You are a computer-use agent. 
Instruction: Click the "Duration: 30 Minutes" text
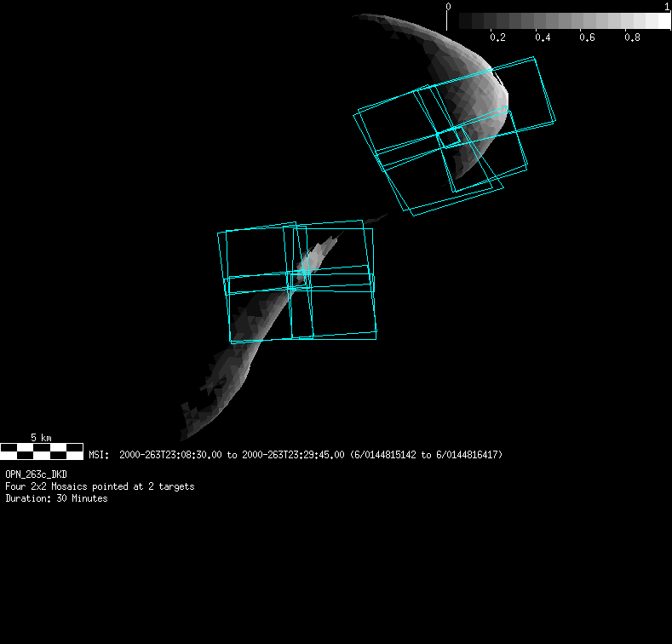coord(56,498)
